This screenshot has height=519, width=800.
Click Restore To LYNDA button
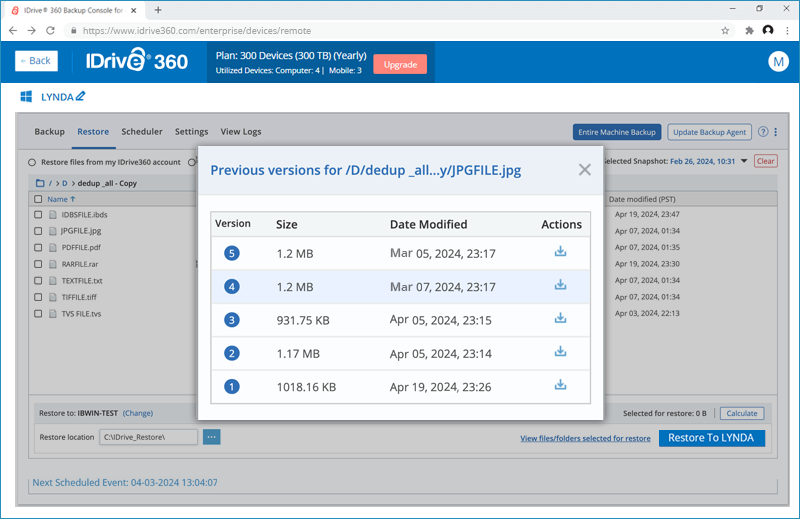pos(712,438)
